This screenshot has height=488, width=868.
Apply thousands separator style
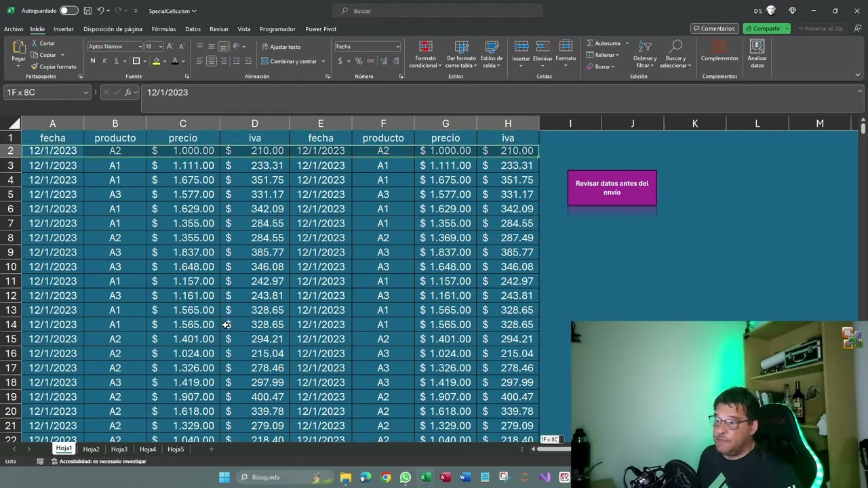370,61
